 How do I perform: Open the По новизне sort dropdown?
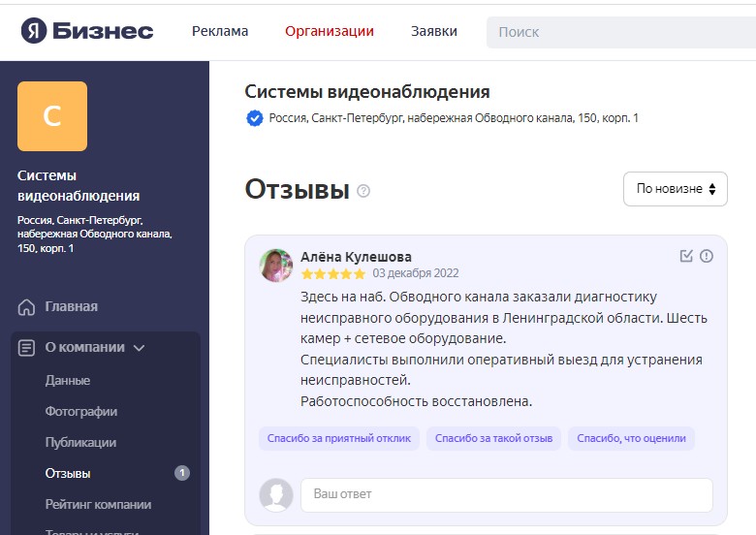click(676, 189)
